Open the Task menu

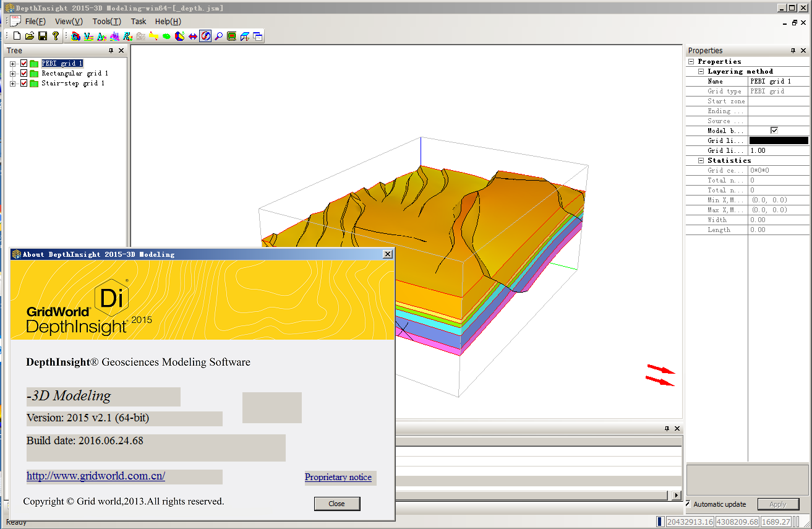click(139, 21)
